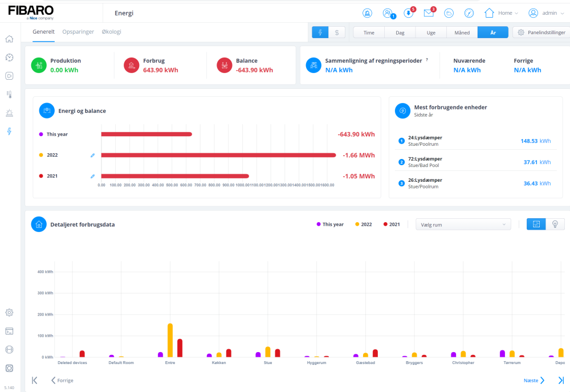Switch to the Opsparinger tab

point(78,32)
